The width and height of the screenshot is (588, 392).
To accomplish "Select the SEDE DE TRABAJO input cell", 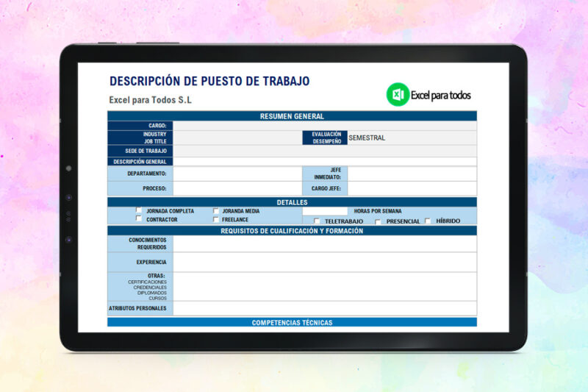I will 325,151.
